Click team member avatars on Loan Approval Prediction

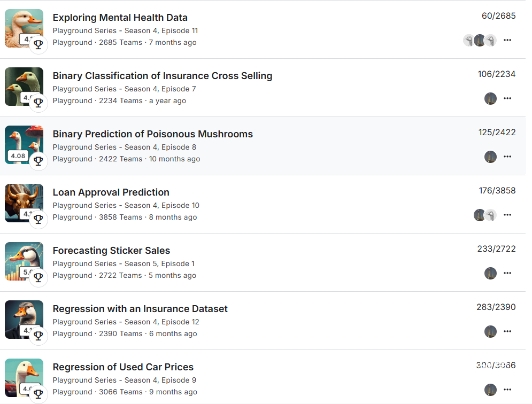tap(485, 215)
